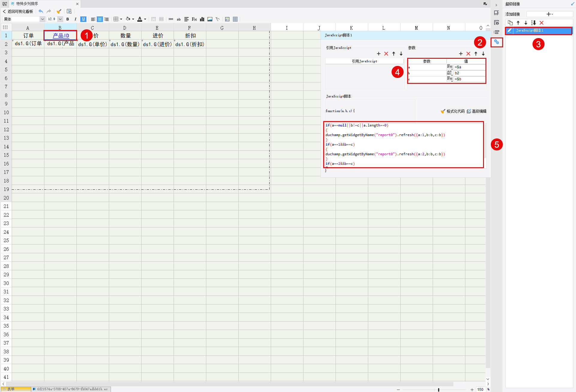Select the 特殊多列排序 document tab
The image size is (576, 392).
coord(27,4)
